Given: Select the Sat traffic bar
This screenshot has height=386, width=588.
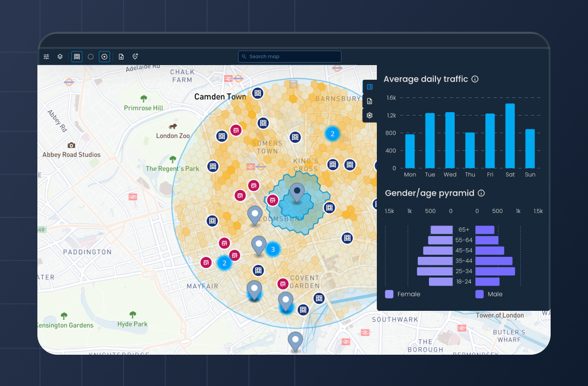Looking at the screenshot, I should point(510,136).
